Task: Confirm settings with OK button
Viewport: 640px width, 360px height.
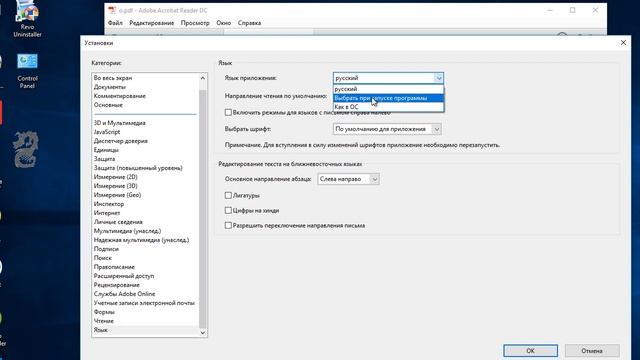Action: (530, 351)
